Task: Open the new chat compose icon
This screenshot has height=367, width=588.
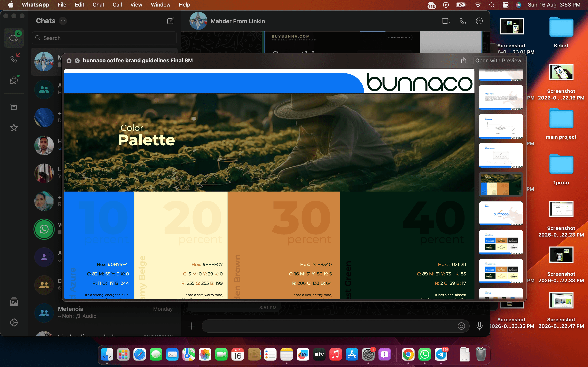Action: tap(170, 21)
